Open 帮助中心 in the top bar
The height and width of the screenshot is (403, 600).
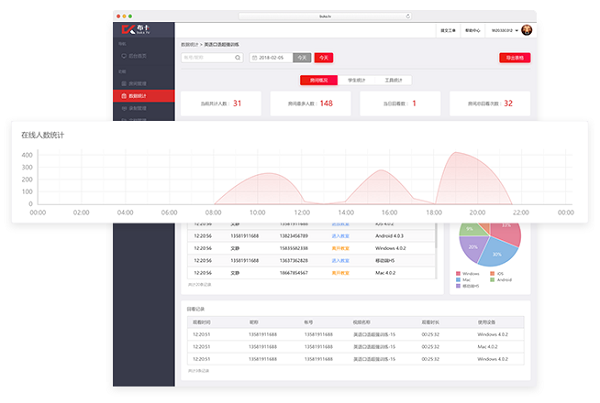[474, 30]
